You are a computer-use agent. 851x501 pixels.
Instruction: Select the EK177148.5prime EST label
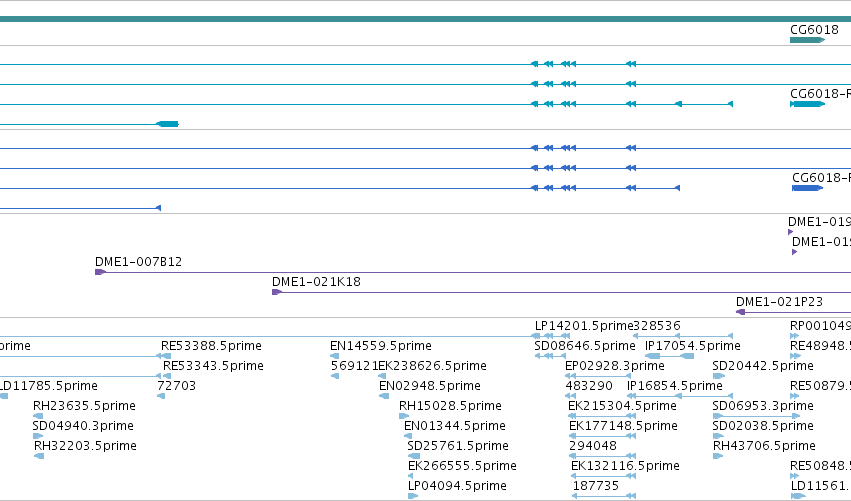coord(623,426)
